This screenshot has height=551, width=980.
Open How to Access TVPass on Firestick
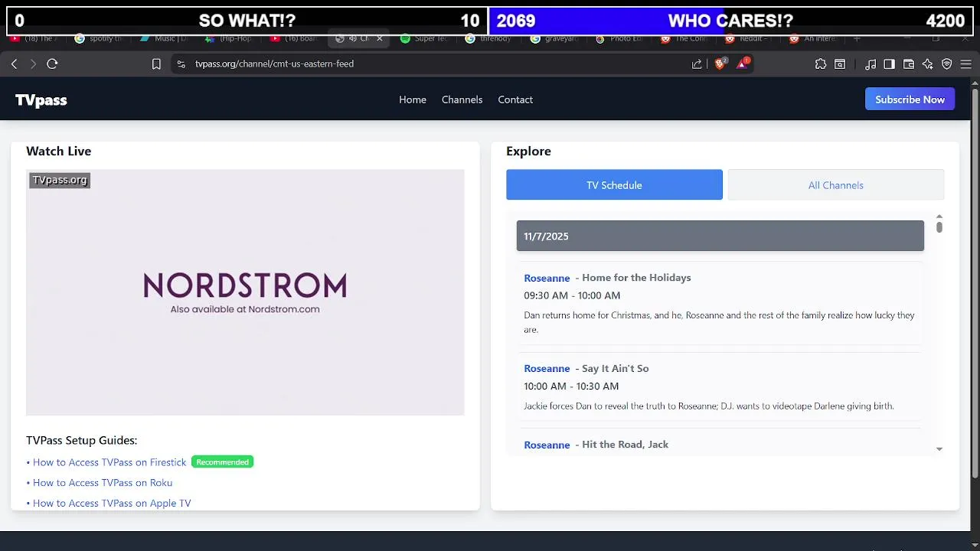click(109, 462)
